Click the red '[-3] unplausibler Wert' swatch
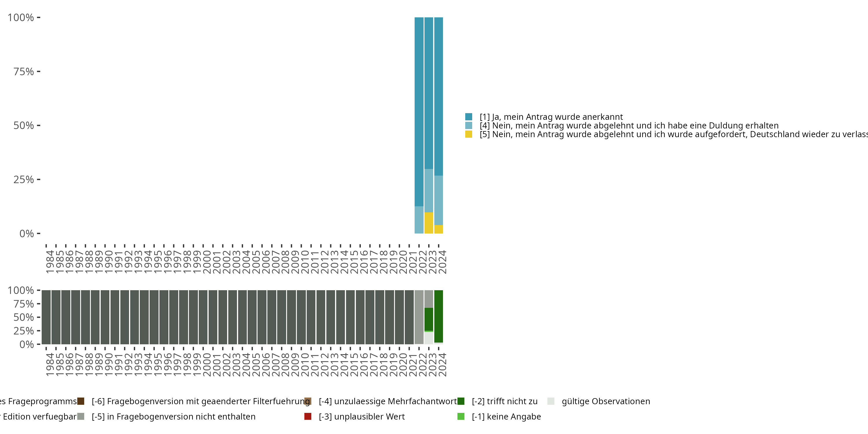868x434 pixels. pos(308,416)
